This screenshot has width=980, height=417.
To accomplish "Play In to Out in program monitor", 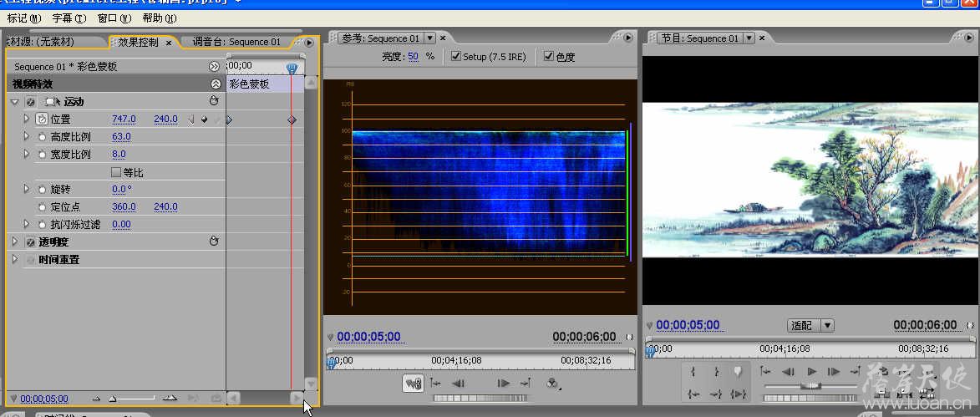I will coord(739,394).
